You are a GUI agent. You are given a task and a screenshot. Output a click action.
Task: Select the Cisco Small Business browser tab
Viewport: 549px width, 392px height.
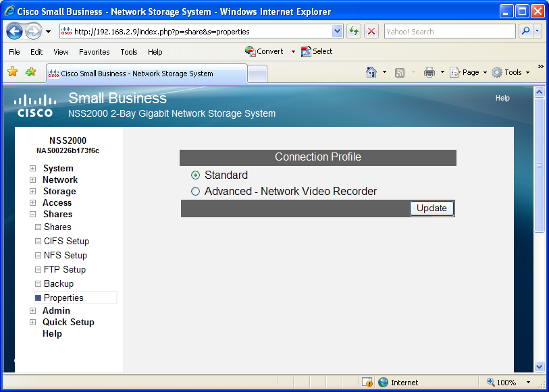click(x=147, y=74)
